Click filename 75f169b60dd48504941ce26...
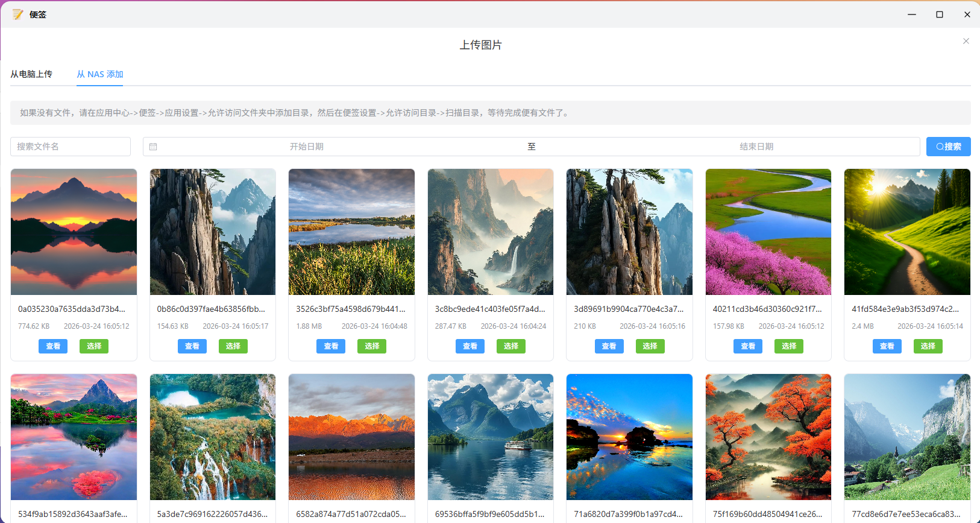 (x=767, y=514)
